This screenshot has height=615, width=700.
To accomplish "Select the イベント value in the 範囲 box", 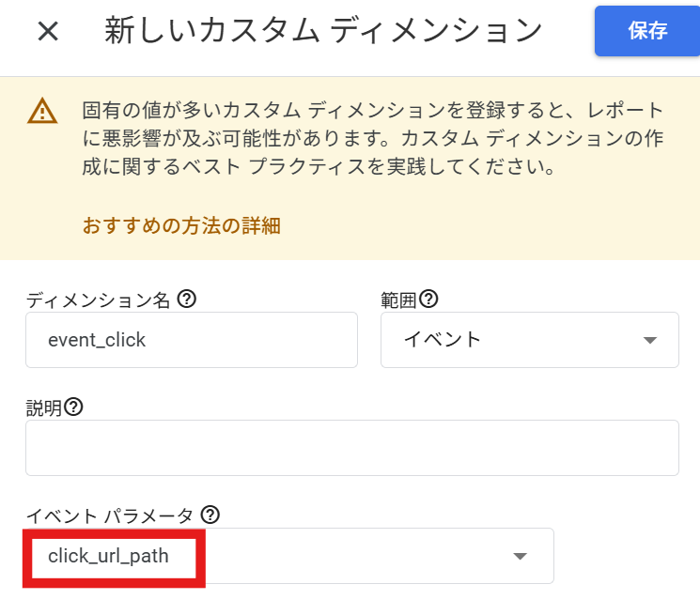I will [x=442, y=339].
